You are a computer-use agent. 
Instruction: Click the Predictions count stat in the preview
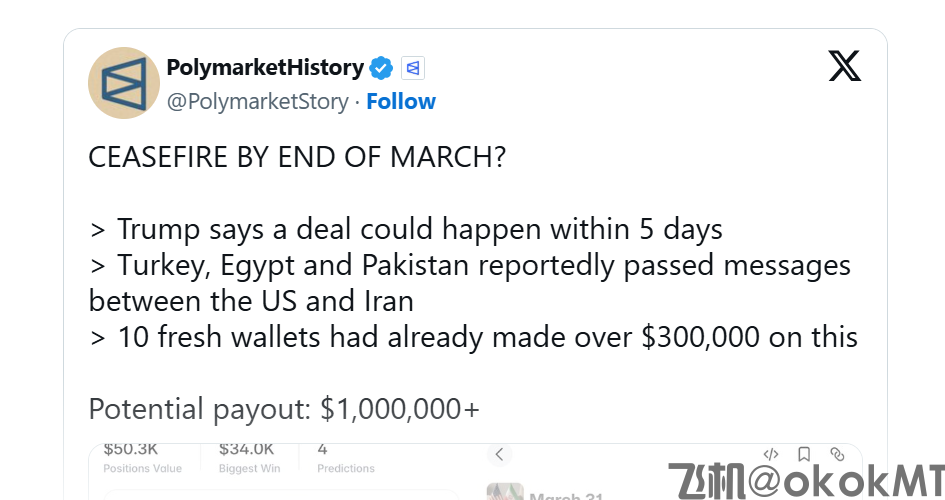(345, 458)
